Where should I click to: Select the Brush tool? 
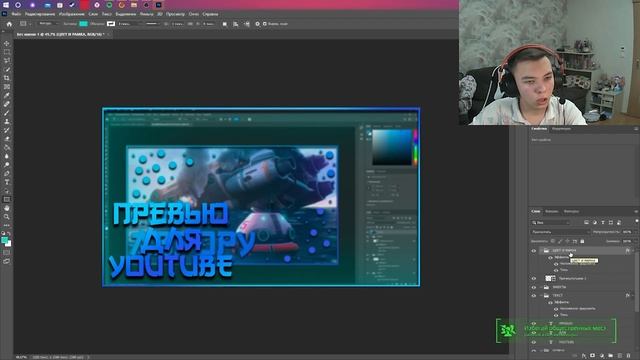pos(7,113)
